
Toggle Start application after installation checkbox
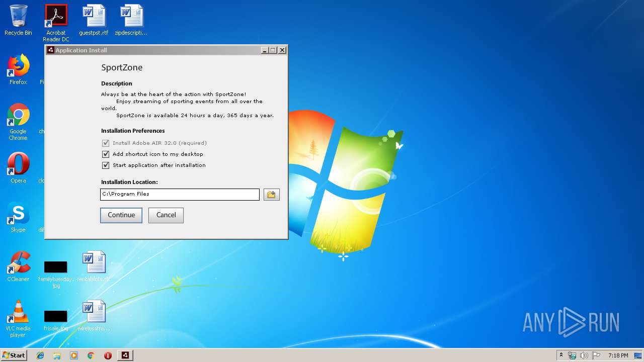106,165
